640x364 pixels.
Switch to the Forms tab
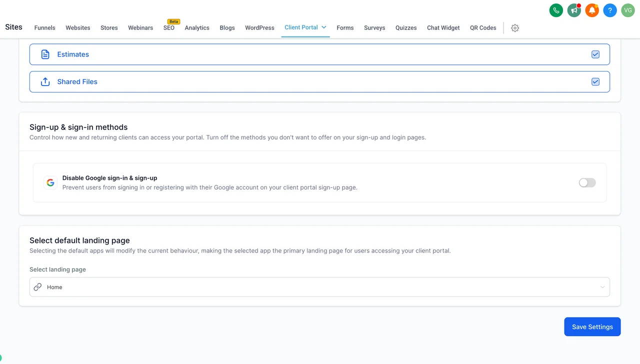(345, 28)
